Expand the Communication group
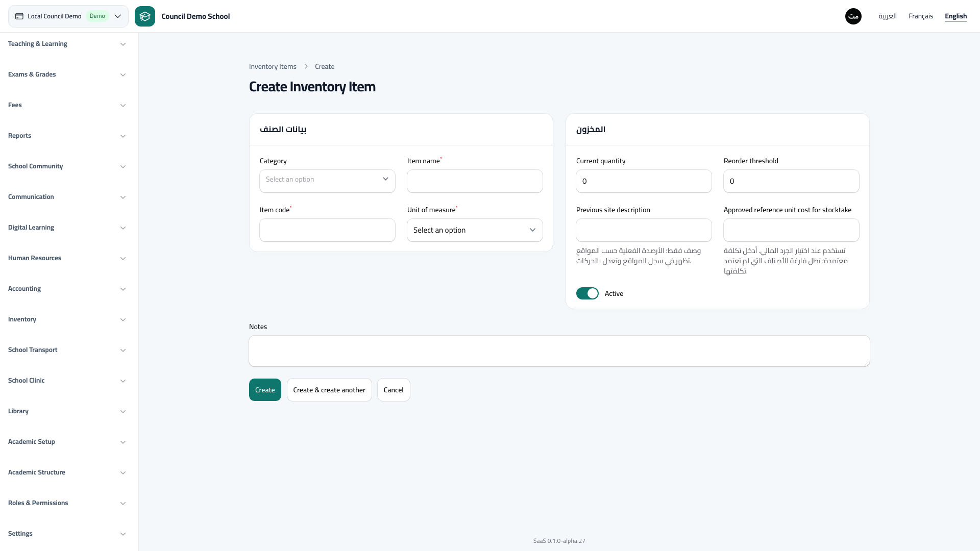Screen dimensions: 980x551 tap(67, 197)
